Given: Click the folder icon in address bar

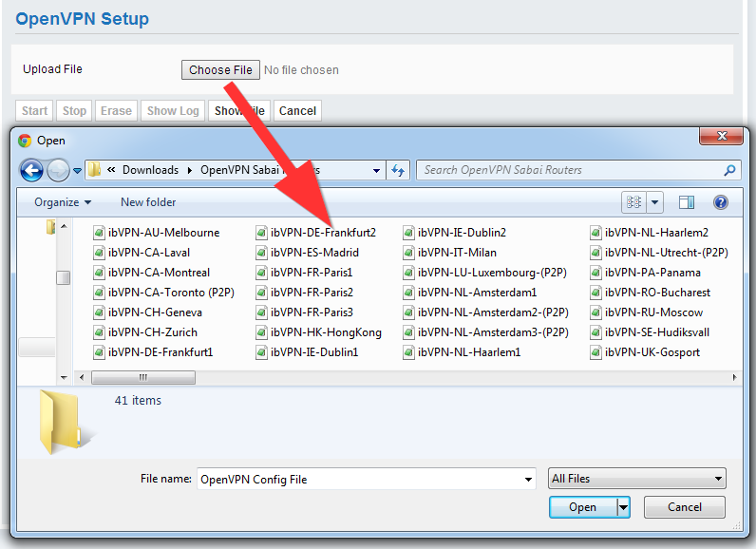Looking at the screenshot, I should tap(95, 170).
